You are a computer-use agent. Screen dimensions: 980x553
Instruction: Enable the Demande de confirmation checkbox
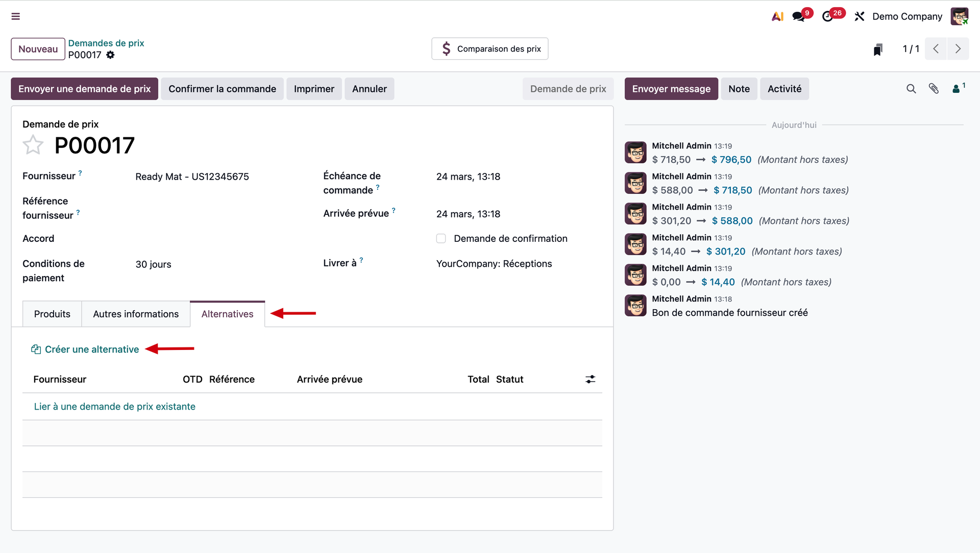pos(441,238)
